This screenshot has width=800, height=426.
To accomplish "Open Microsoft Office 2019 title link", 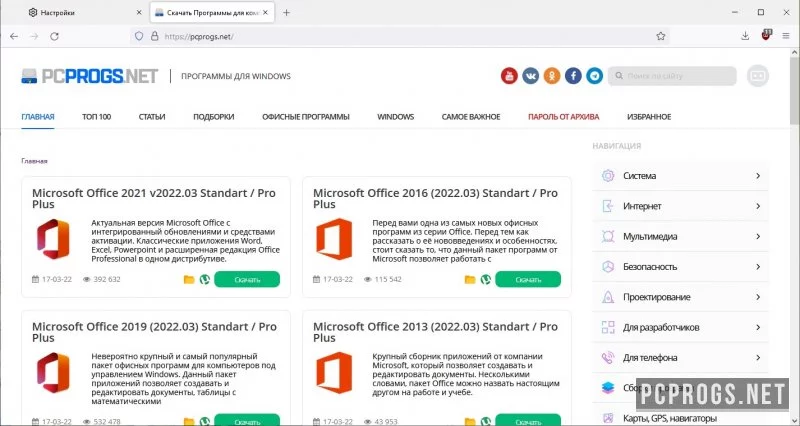I will coord(154,332).
